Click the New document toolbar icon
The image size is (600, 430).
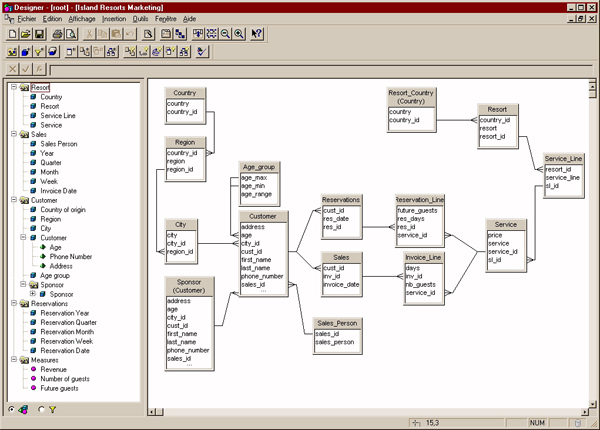click(11, 33)
